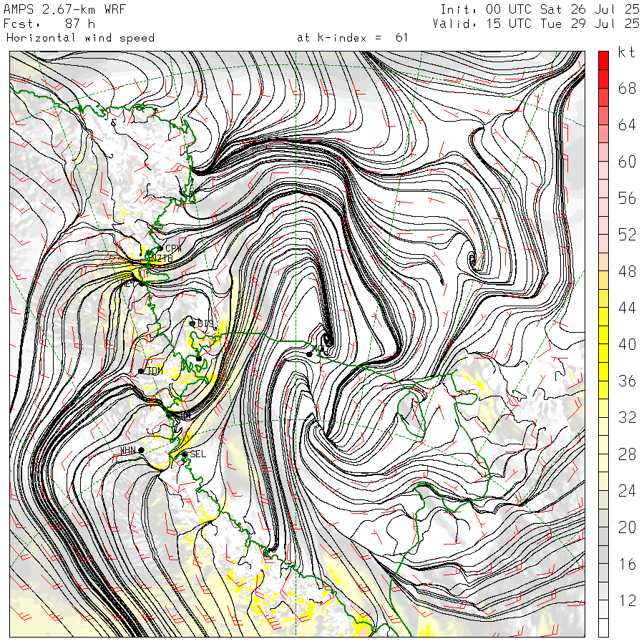Click the 48 value on the colorbar scale
644x644 pixels.
coord(627,271)
